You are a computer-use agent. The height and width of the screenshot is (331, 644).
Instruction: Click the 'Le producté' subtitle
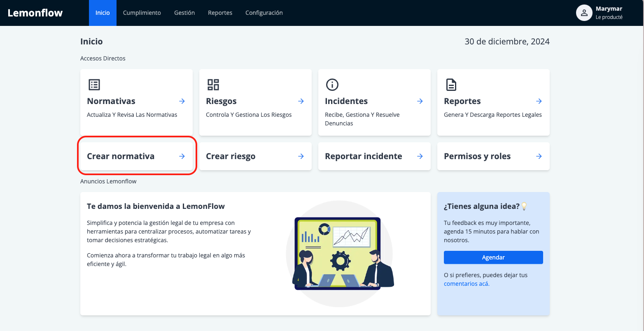[609, 17]
